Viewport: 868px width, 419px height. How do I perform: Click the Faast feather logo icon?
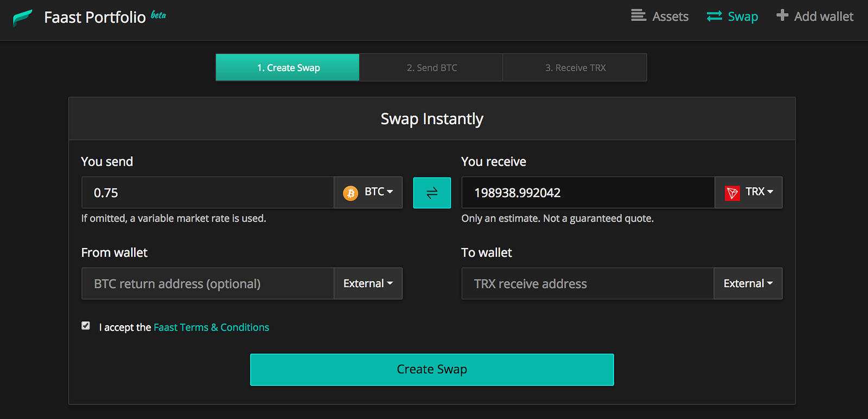[23, 18]
